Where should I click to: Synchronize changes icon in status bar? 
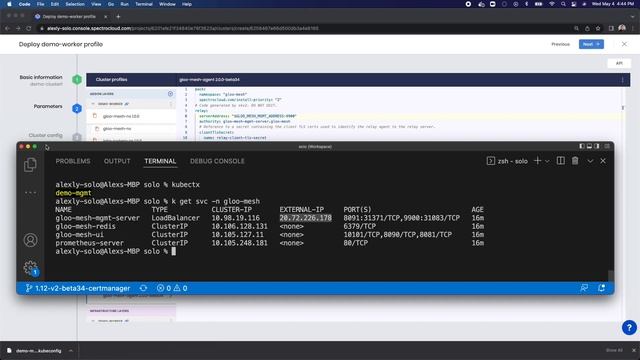click(143, 288)
